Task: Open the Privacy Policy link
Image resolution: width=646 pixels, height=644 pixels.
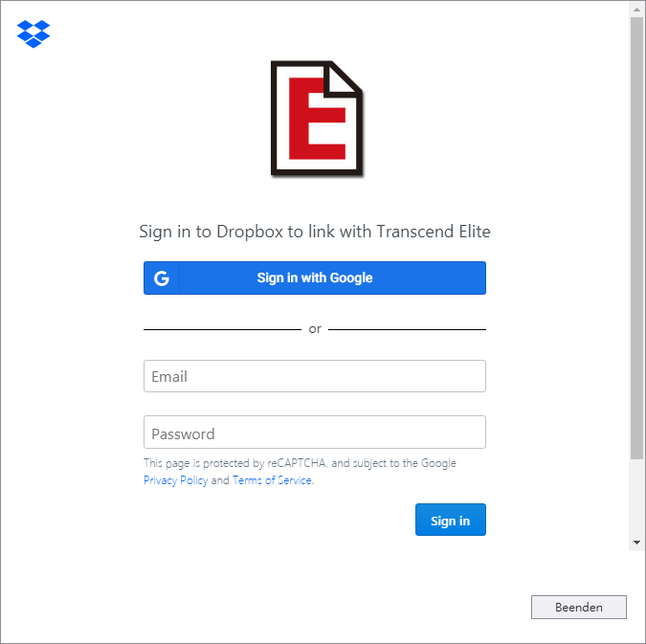Action: (175, 480)
